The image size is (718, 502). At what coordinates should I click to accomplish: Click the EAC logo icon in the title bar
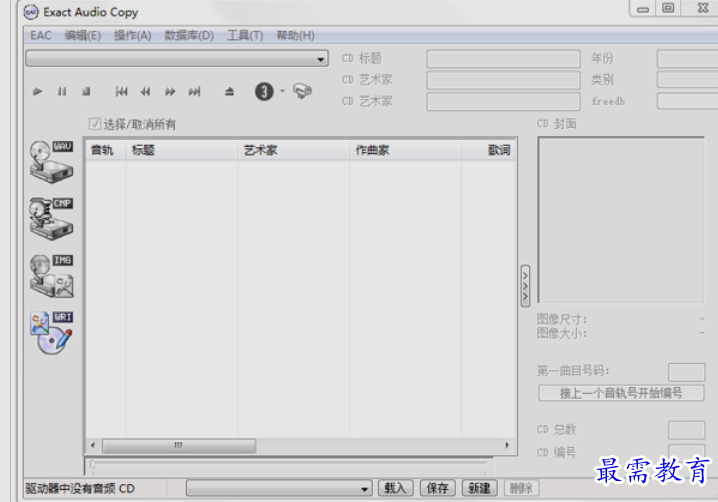31,12
